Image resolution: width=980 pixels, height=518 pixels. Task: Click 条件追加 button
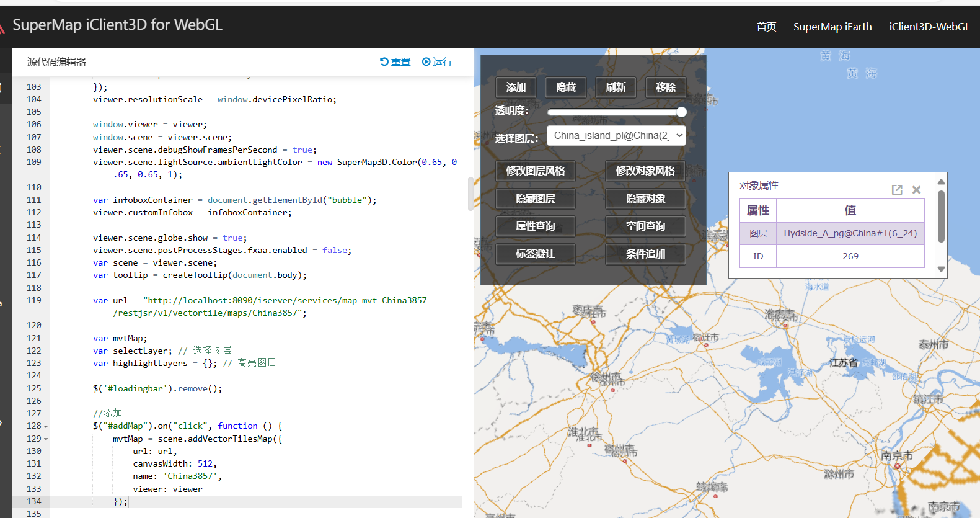[645, 254]
